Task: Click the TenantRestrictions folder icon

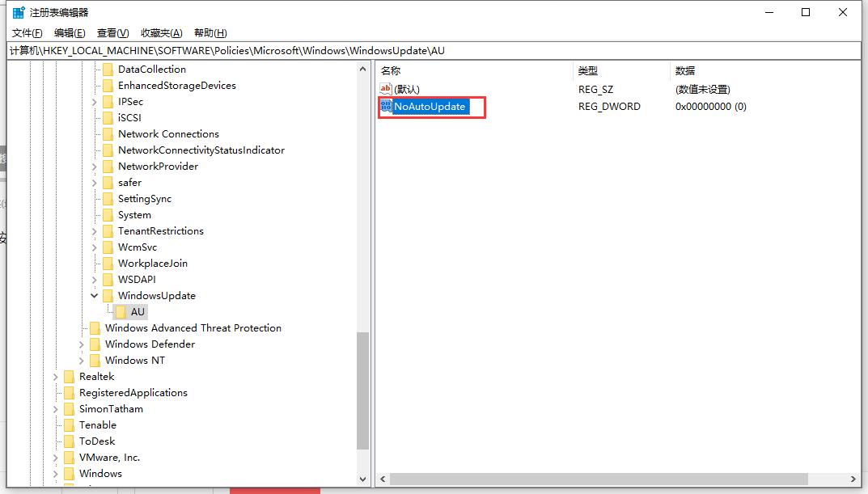Action: tap(108, 230)
